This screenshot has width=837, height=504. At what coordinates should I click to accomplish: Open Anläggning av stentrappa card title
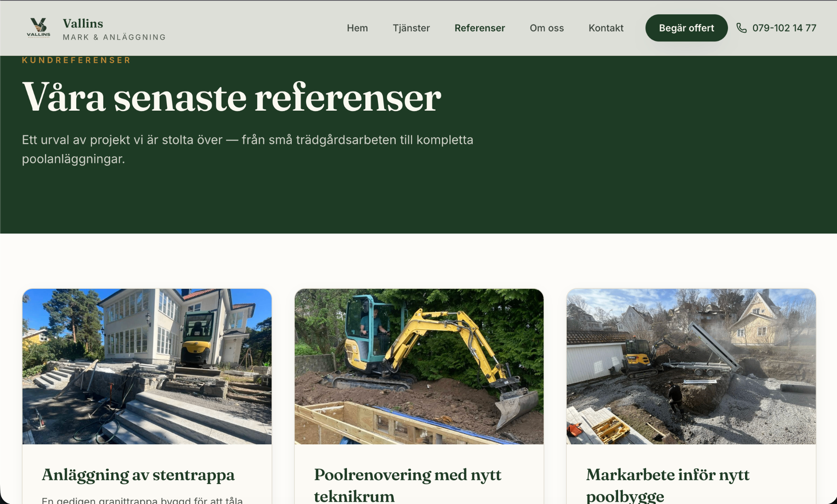click(138, 475)
